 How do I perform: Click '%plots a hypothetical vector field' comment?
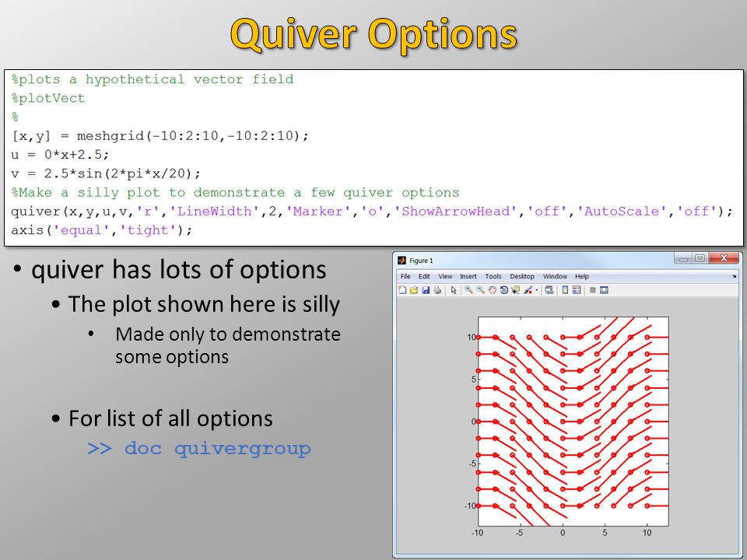point(153,79)
